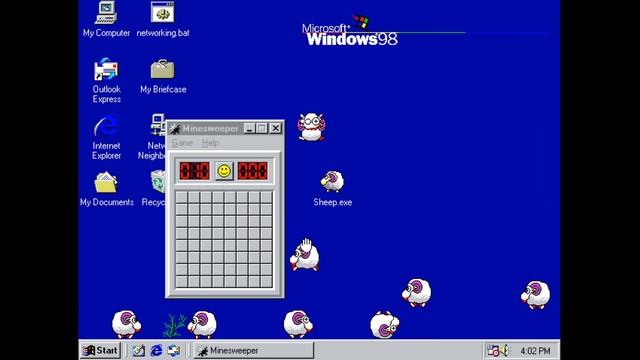Click the Minesweeper title bar mine icon
Viewport: 640px width, 360px height.
(x=175, y=129)
